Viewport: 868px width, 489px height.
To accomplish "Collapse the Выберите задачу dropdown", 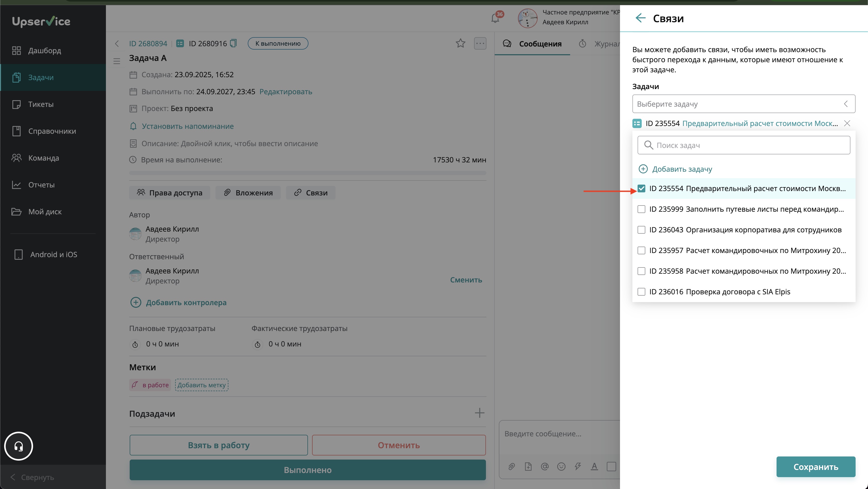I will (846, 104).
